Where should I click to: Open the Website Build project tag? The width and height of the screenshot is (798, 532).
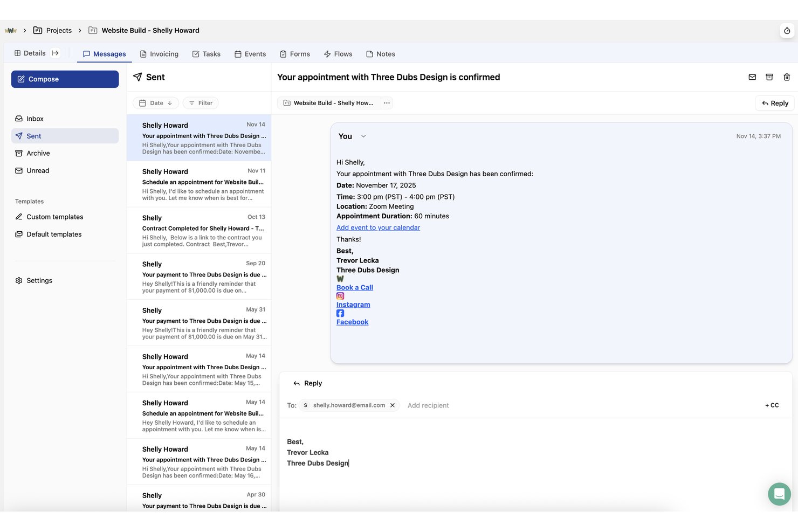tap(329, 103)
